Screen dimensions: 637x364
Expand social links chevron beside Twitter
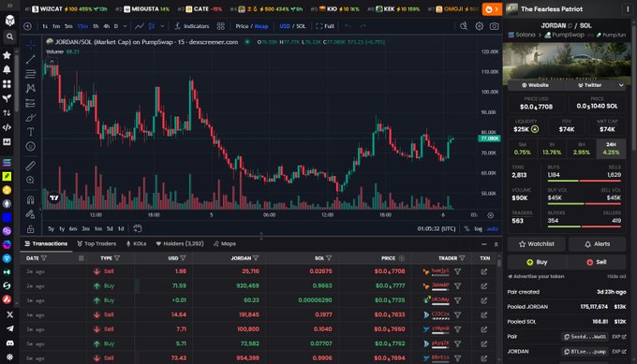[x=621, y=85]
